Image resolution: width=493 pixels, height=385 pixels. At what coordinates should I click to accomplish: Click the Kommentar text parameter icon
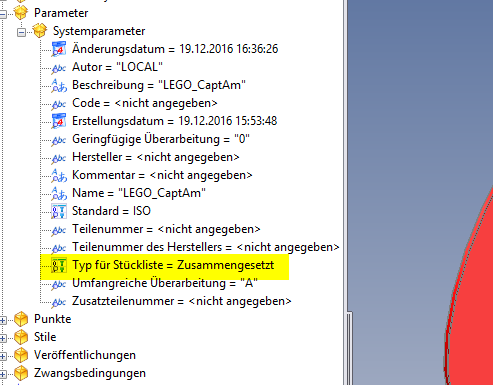tap(59, 175)
